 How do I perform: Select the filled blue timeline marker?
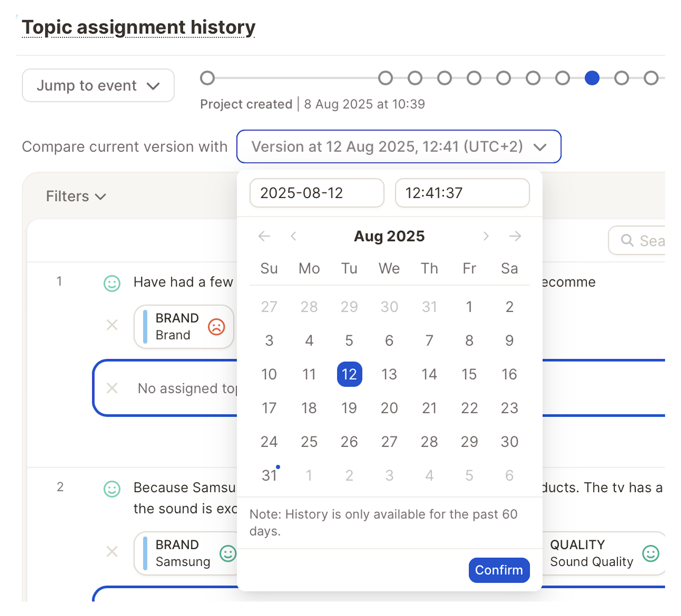point(592,78)
